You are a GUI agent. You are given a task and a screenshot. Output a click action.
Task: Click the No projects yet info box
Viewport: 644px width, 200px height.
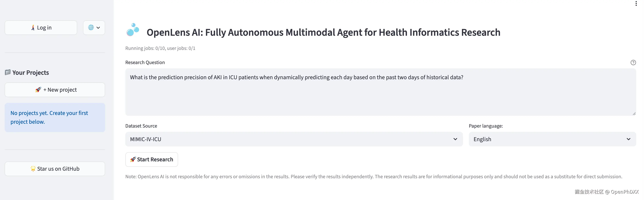(55, 117)
